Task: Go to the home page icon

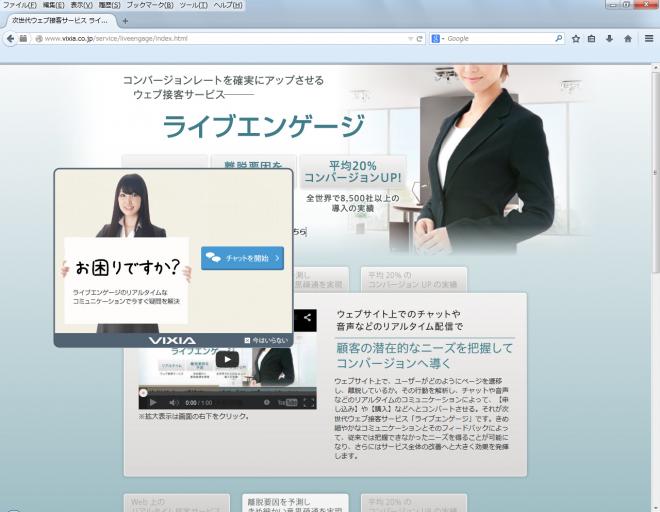Action: [628, 39]
